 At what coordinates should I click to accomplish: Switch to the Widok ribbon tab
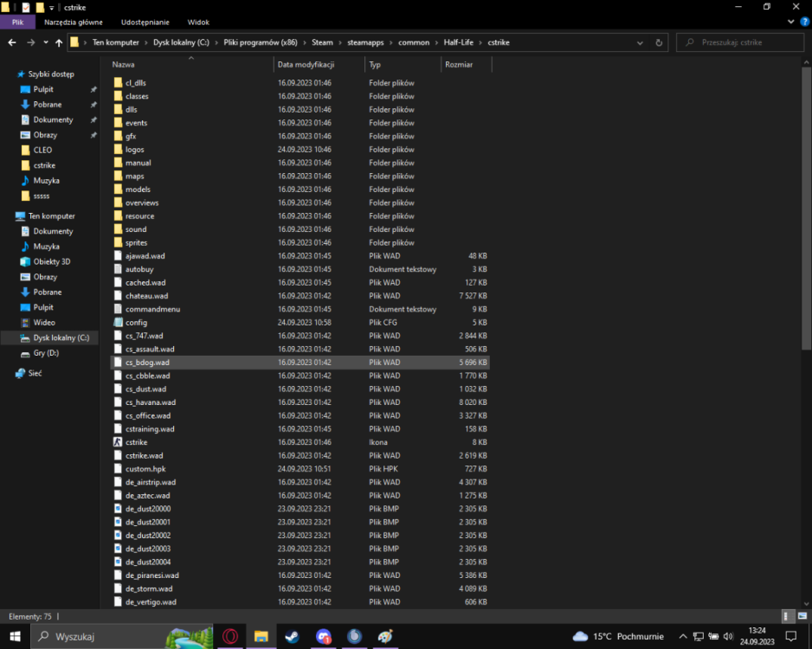(x=198, y=22)
